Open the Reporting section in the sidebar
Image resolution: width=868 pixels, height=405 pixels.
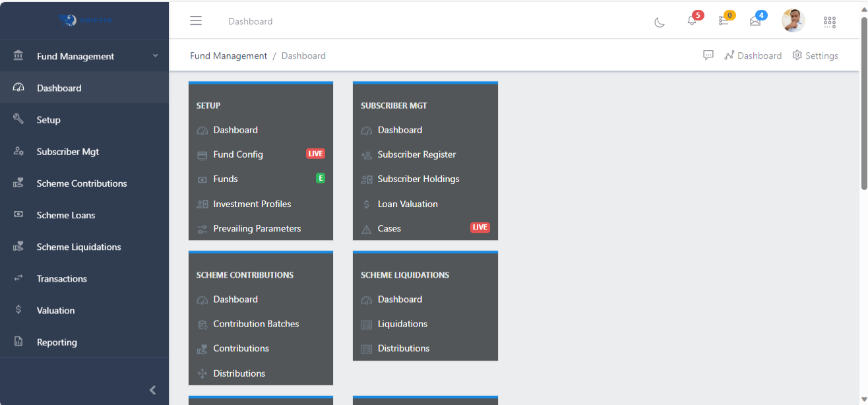(57, 342)
